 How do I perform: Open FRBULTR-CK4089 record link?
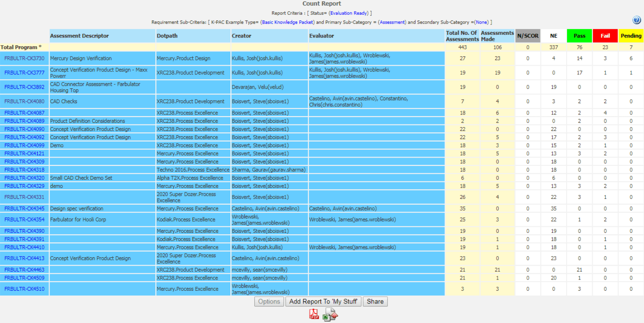(x=24, y=121)
